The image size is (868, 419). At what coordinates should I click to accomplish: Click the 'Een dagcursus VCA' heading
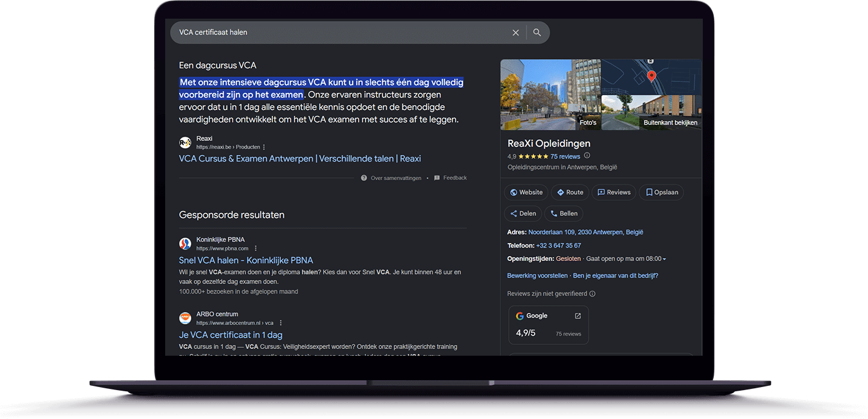tap(218, 65)
